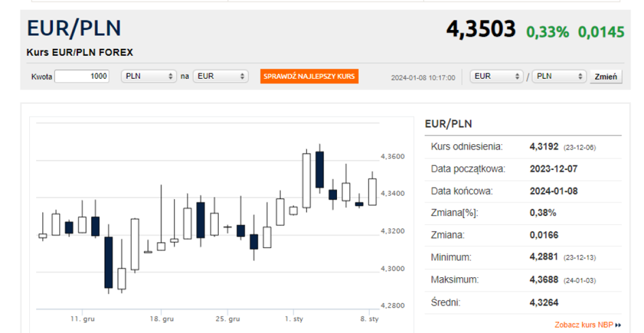This screenshot has height=333, width=644.
Task: Click the Kwota amount input field
Action: click(x=82, y=77)
